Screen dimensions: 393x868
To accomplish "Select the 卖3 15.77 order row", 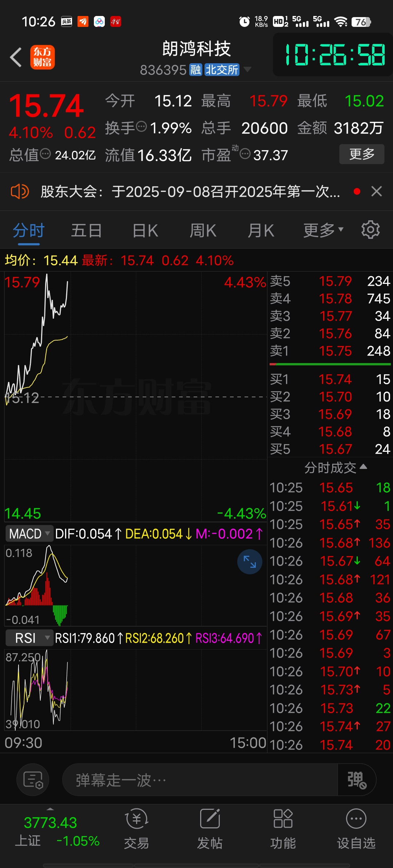I will (x=330, y=316).
